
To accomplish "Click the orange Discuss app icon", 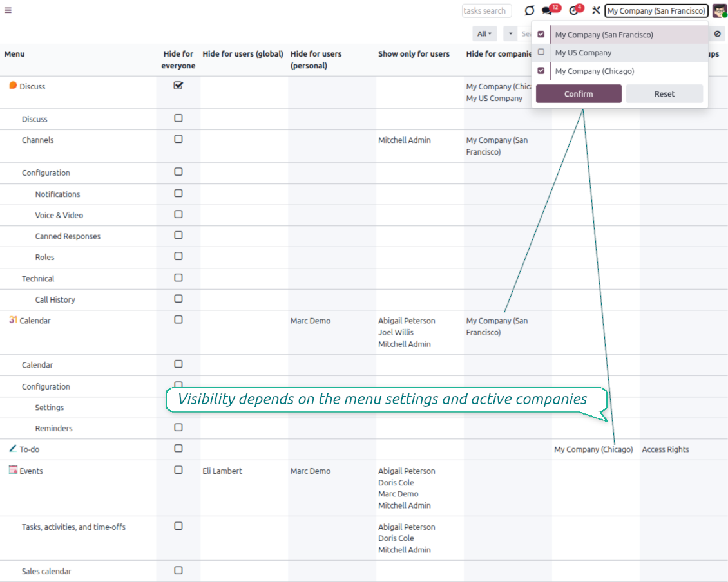I will pyautogui.click(x=13, y=86).
